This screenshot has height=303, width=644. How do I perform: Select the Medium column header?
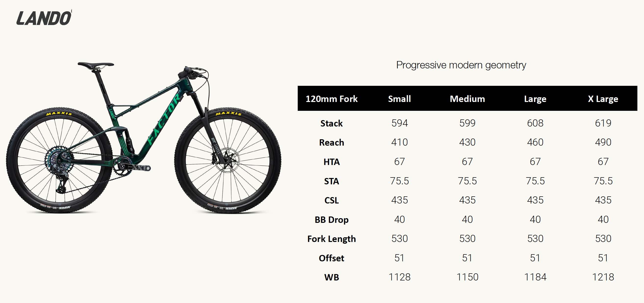point(467,99)
